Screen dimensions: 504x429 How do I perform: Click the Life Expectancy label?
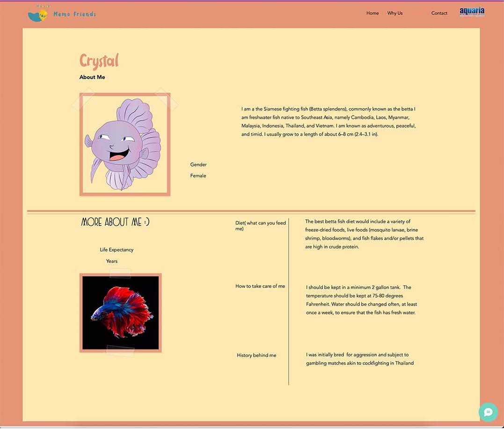(117, 250)
